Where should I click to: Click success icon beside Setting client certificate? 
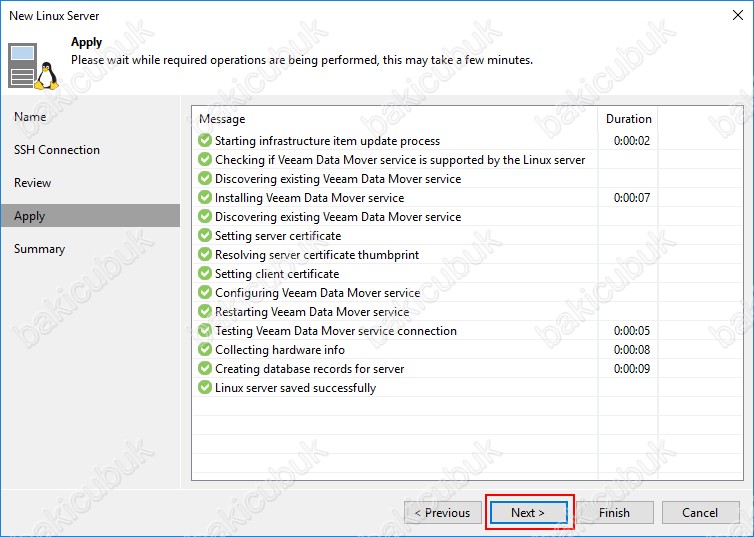(205, 273)
